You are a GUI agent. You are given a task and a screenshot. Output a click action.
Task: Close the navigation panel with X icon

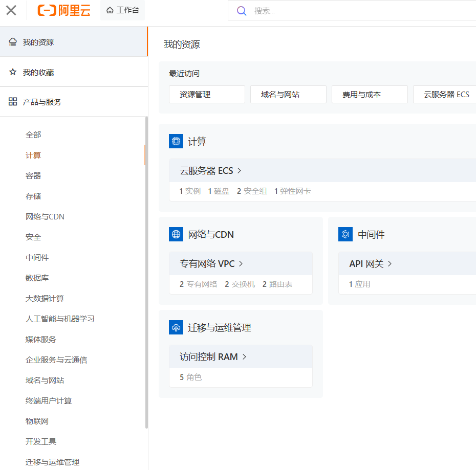[11, 10]
